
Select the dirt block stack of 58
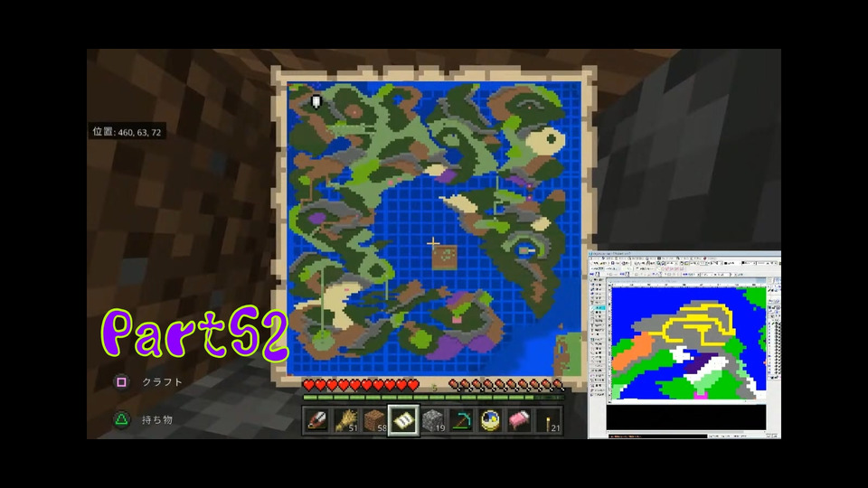(374, 420)
